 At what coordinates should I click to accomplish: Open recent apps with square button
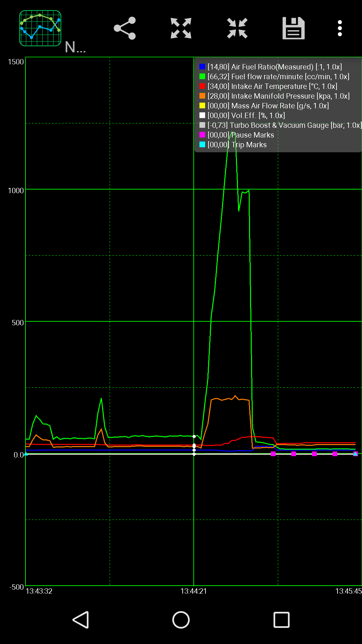281,620
